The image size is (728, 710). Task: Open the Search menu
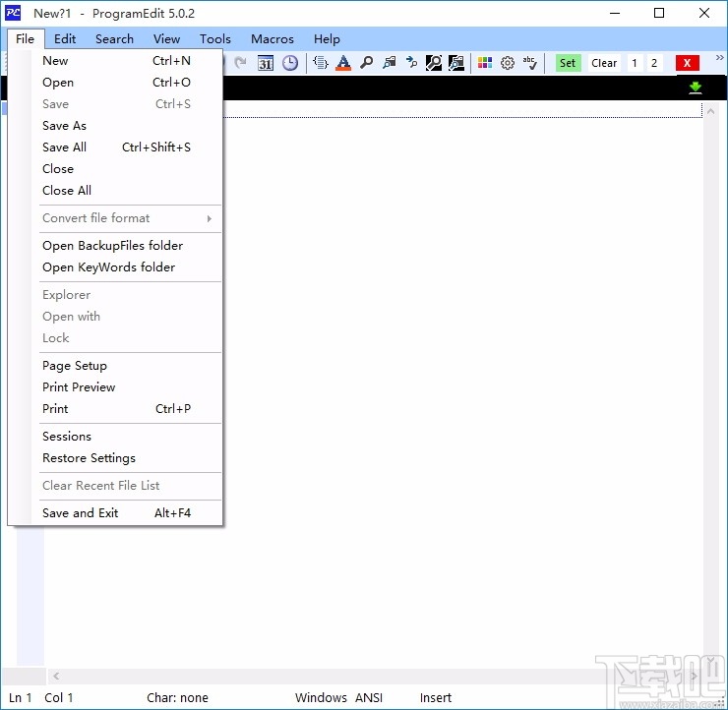114,39
